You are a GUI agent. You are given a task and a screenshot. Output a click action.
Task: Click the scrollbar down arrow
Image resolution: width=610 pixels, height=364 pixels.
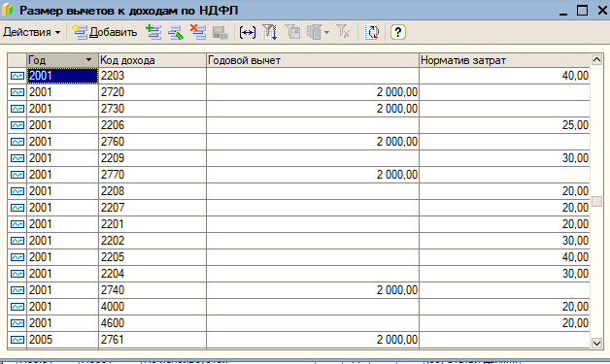pyautogui.click(x=596, y=343)
